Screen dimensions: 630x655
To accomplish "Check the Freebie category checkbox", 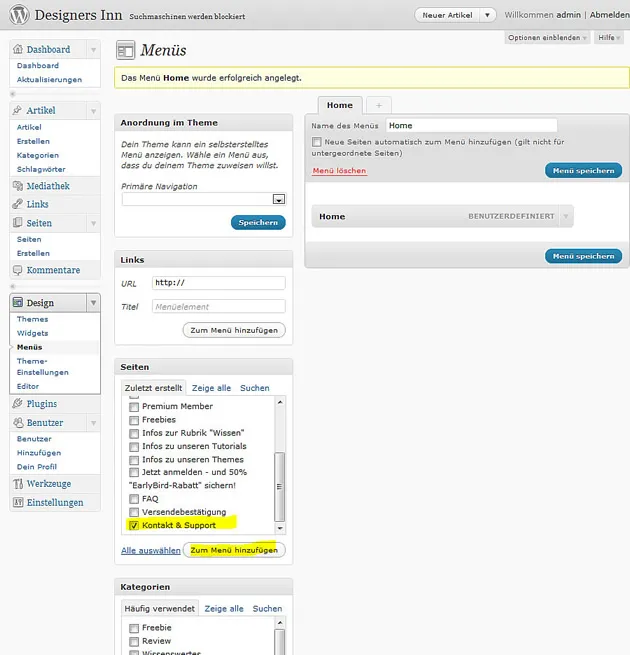I will [x=134, y=628].
